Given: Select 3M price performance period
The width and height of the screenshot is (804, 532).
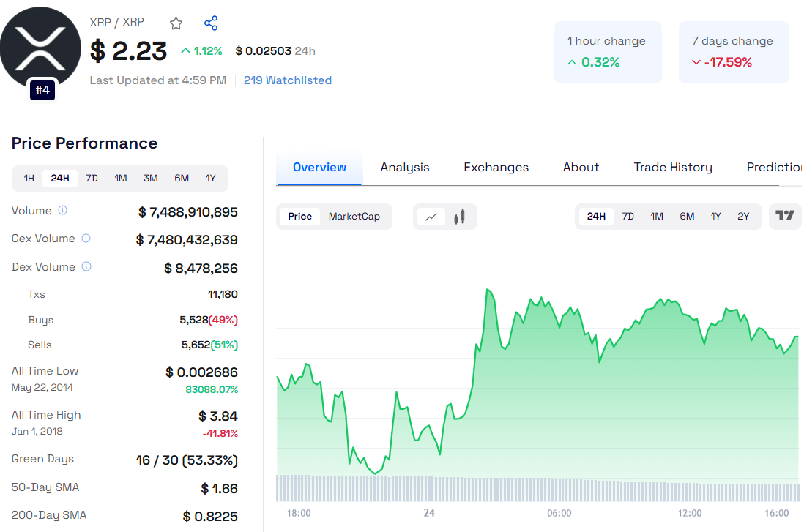Looking at the screenshot, I should click(x=151, y=179).
